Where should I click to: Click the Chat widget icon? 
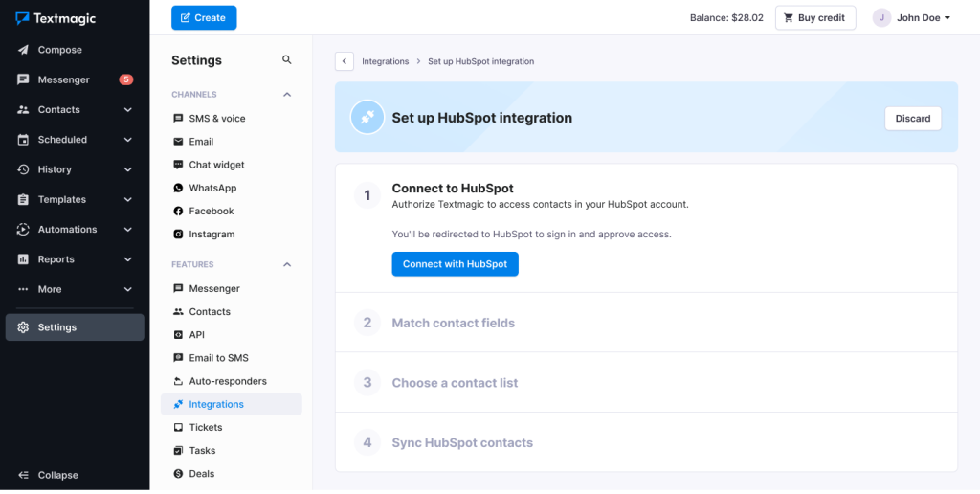click(x=178, y=165)
